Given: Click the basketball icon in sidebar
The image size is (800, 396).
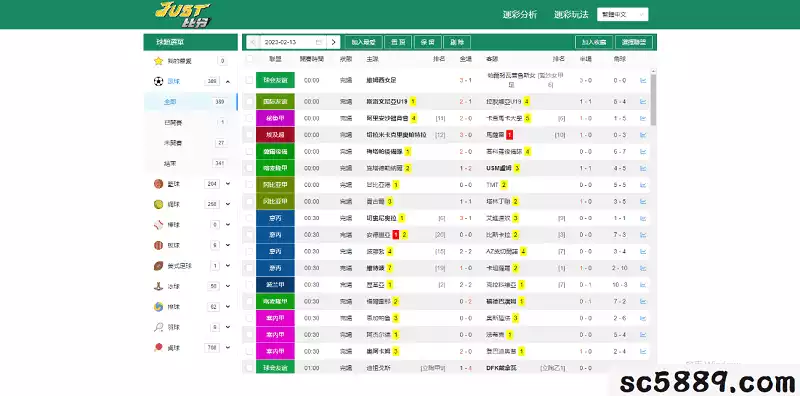Looking at the screenshot, I should (158, 184).
